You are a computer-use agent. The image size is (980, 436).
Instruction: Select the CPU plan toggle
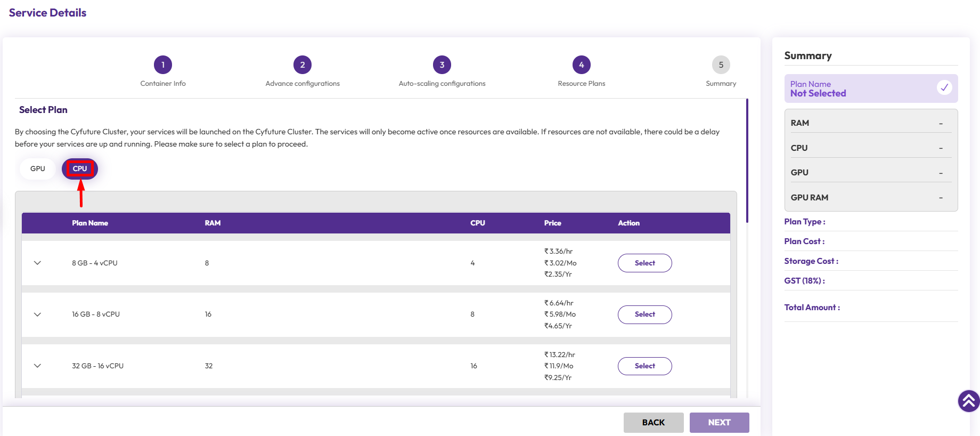coord(80,169)
